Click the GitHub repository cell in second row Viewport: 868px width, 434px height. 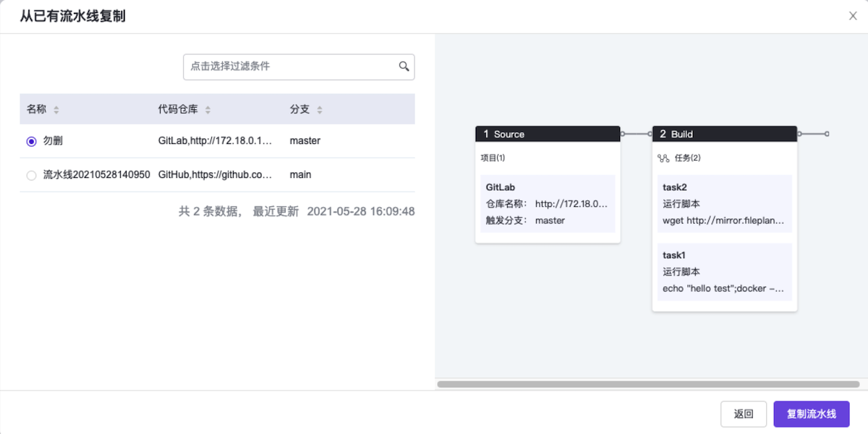point(215,175)
